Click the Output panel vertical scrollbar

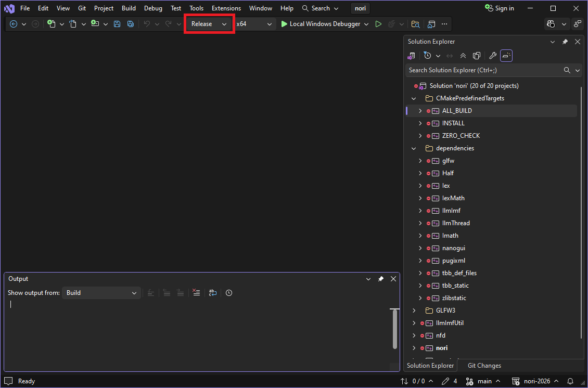[395, 329]
